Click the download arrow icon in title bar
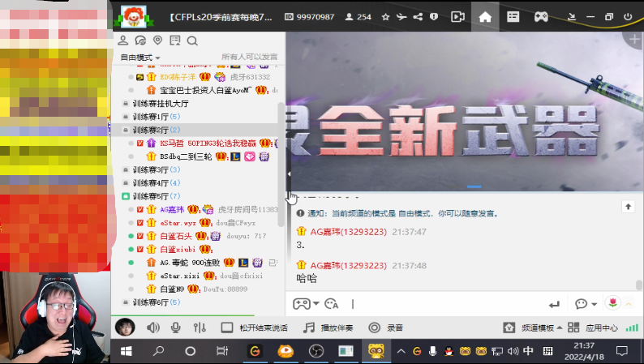Image resolution: width=644 pixels, height=364 pixels. tap(571, 17)
